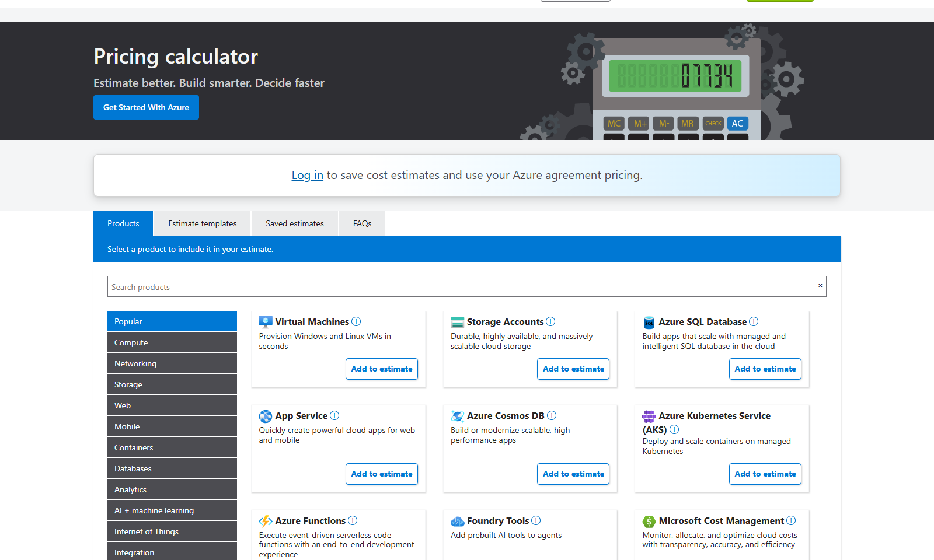
Task: Show info for Microsoft Cost Management
Action: tap(791, 520)
